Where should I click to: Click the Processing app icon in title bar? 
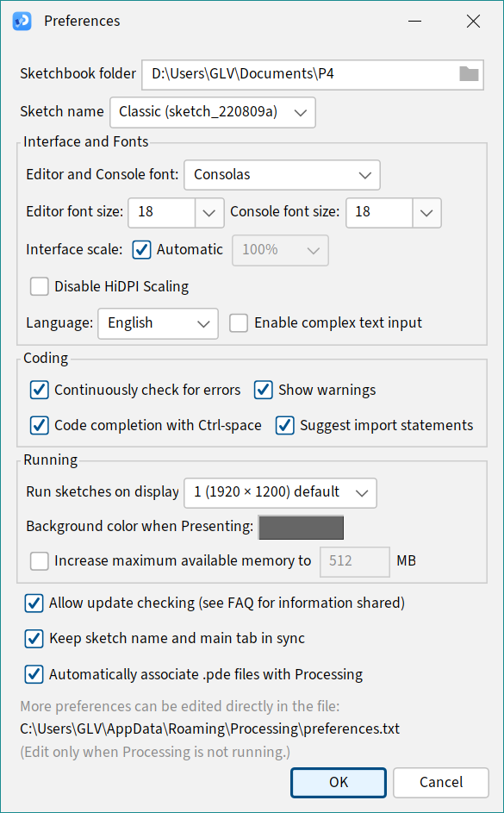[22, 22]
